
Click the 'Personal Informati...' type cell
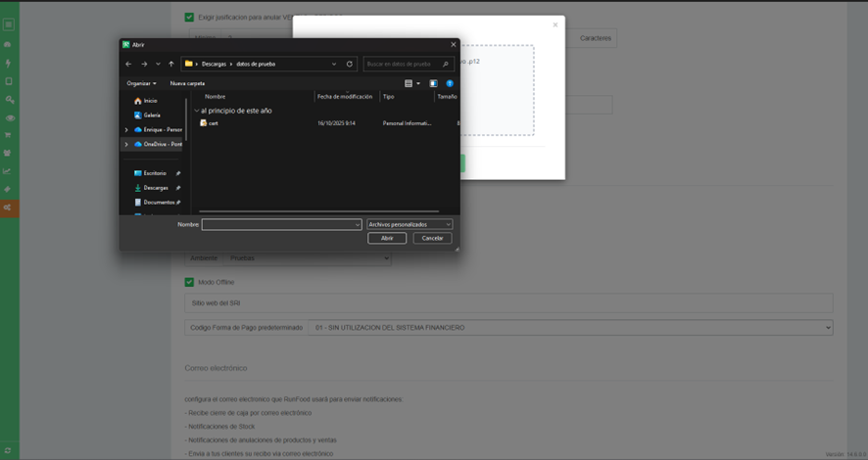(407, 123)
